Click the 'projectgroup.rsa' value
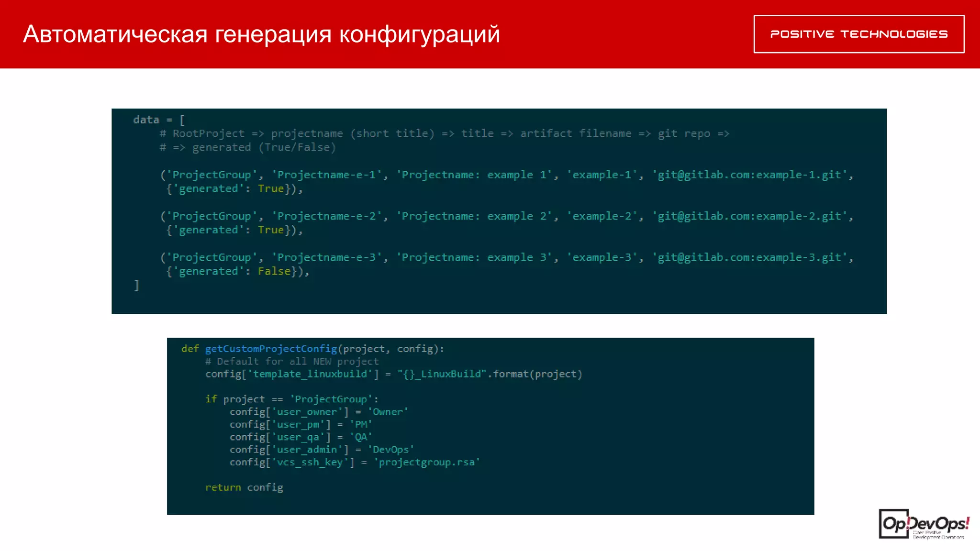The width and height of the screenshot is (980, 551). point(427,462)
